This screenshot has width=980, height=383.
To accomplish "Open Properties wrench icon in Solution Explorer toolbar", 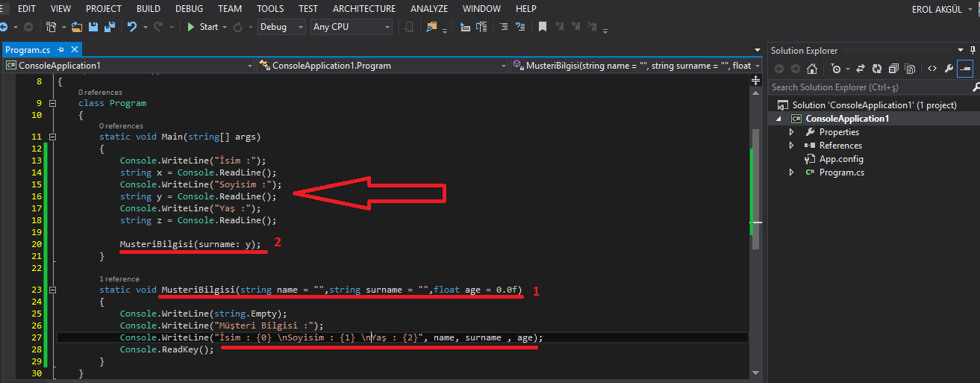I will tap(949, 69).
